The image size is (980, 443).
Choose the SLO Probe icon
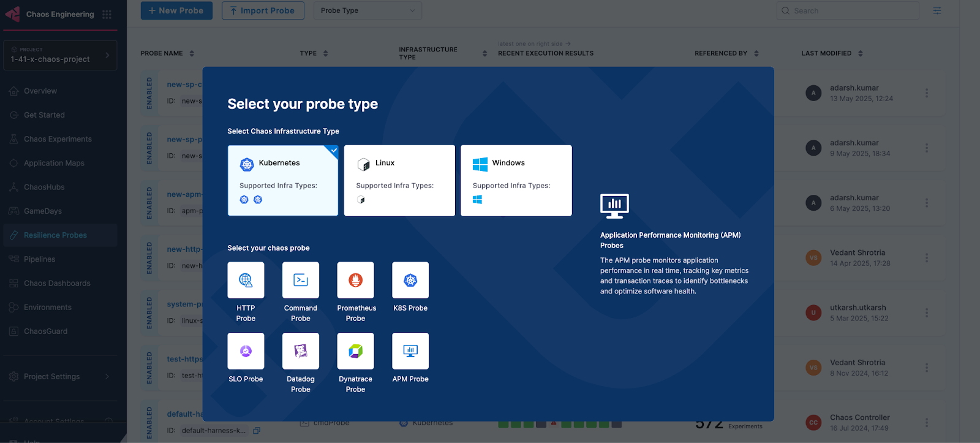tap(246, 351)
